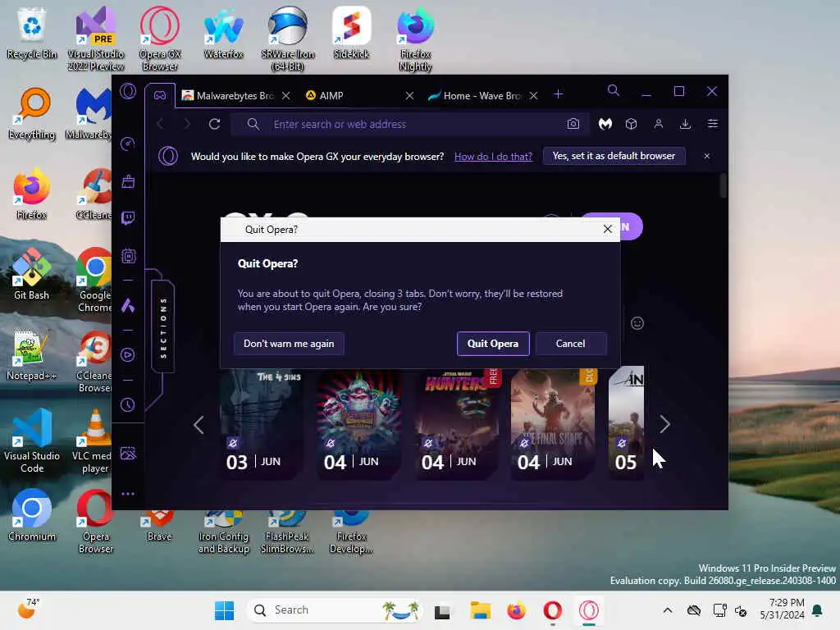This screenshot has height=630, width=840.
Task: Show next release calendar games
Action: tap(664, 424)
